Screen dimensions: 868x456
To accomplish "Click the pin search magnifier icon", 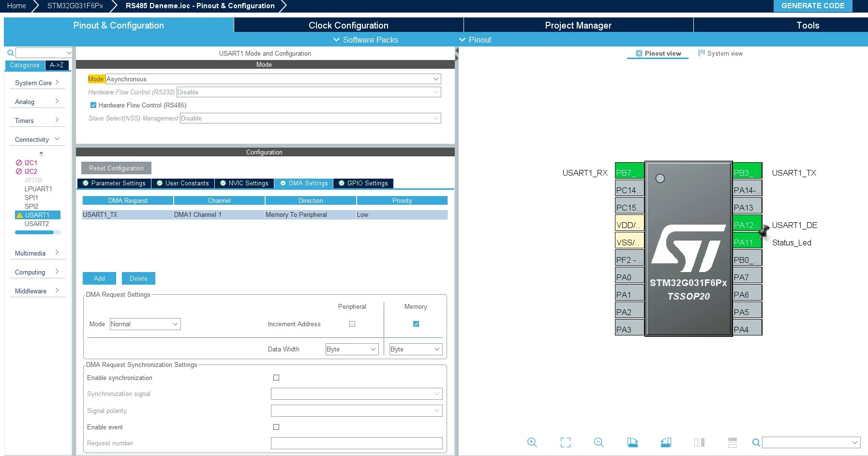I will [756, 442].
